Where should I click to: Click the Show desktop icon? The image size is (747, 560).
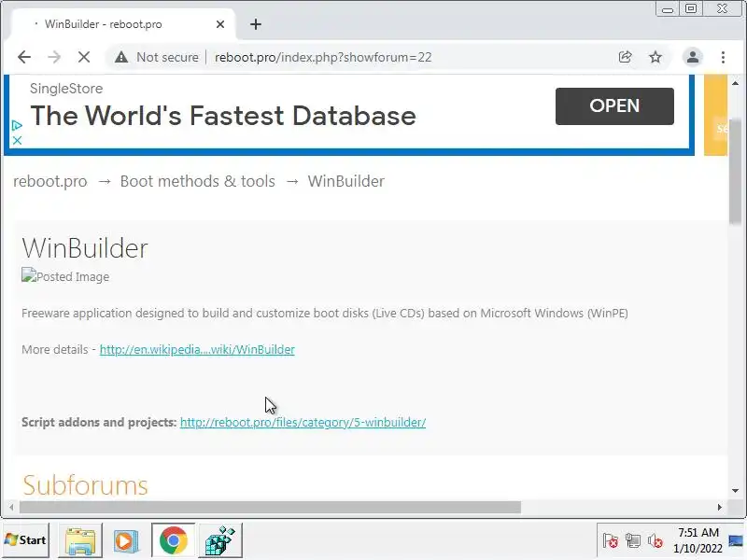(737, 540)
